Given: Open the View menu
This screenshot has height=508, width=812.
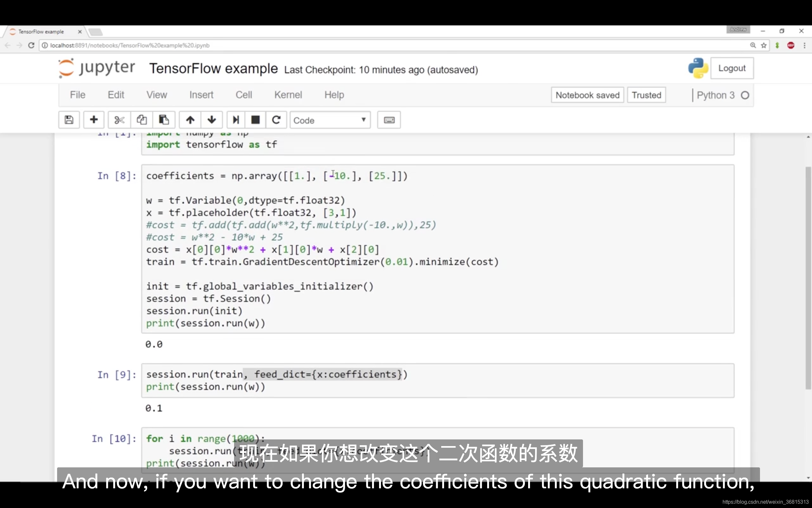Looking at the screenshot, I should (157, 95).
